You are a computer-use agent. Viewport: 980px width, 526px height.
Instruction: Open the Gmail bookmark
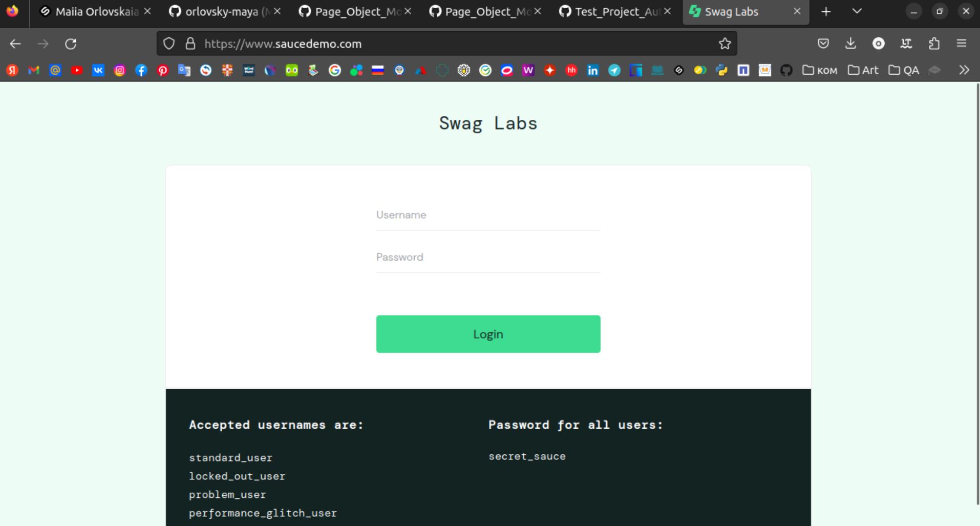[x=34, y=70]
